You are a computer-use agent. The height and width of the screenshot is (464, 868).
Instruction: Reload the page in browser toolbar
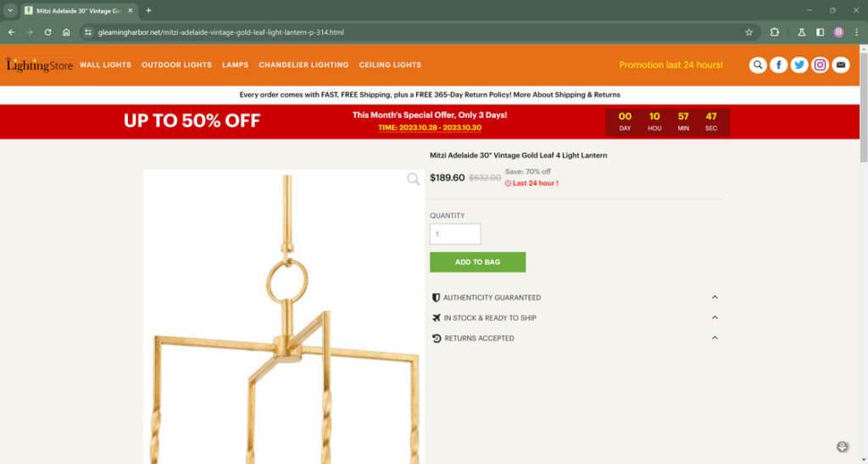coord(47,32)
